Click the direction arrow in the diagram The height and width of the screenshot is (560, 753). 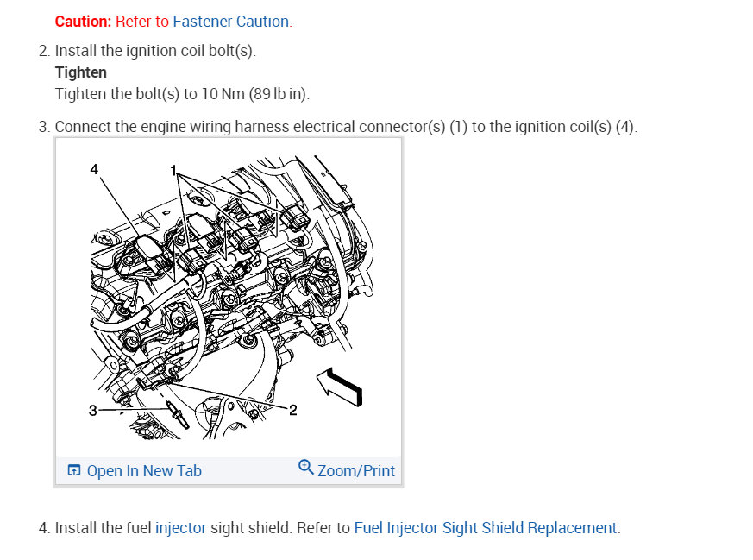pos(340,387)
